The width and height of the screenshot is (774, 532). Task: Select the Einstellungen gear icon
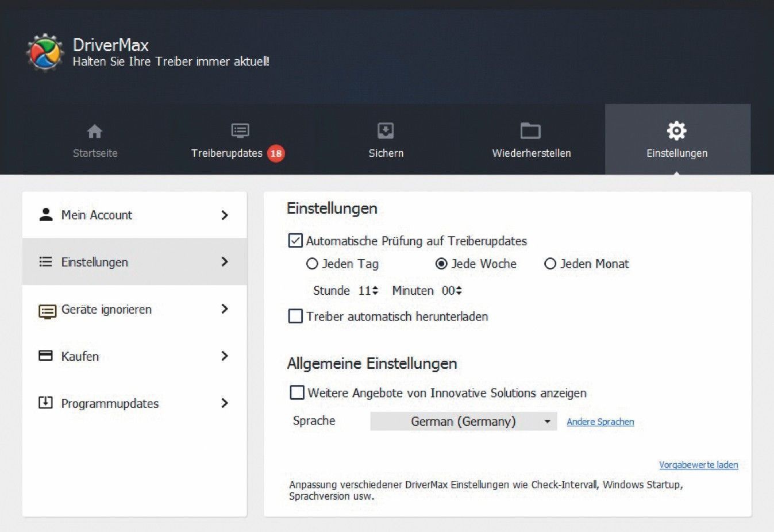click(676, 131)
